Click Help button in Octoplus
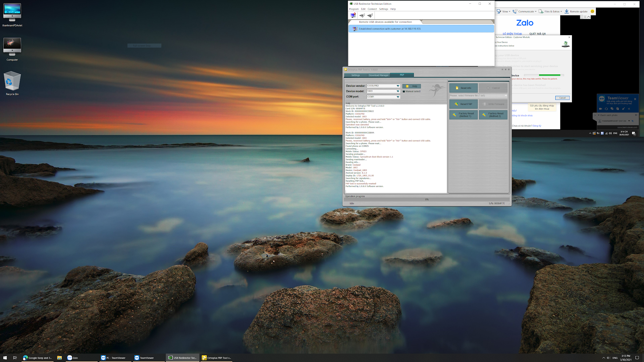This screenshot has height=362, width=644. [412, 86]
